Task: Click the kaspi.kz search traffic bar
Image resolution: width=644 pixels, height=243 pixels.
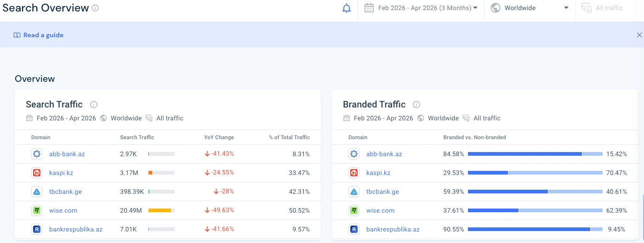Action: (161, 173)
